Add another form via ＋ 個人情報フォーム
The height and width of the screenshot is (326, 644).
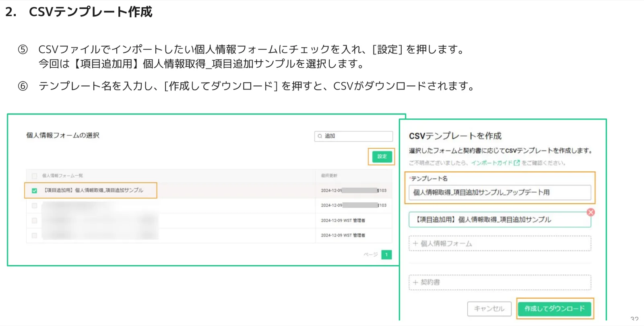[500, 243]
